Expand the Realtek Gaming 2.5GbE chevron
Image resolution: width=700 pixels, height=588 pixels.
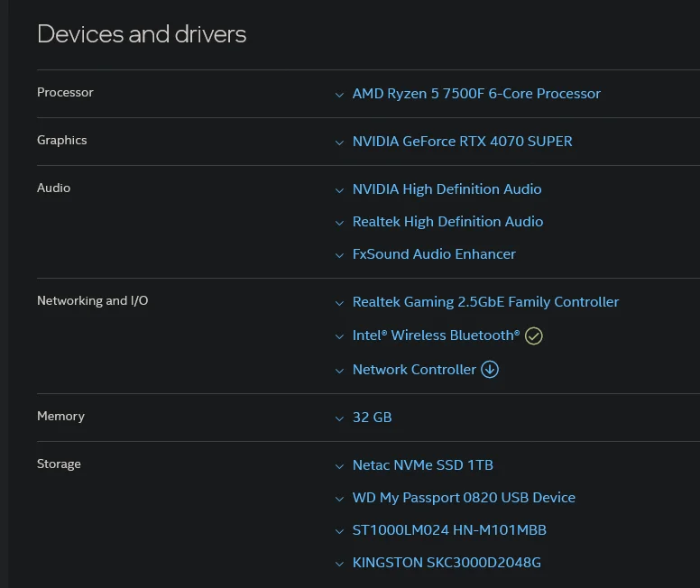pyautogui.click(x=339, y=303)
